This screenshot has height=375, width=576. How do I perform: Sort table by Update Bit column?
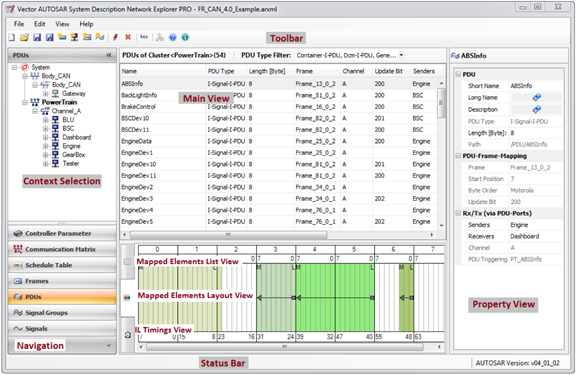[x=391, y=71]
